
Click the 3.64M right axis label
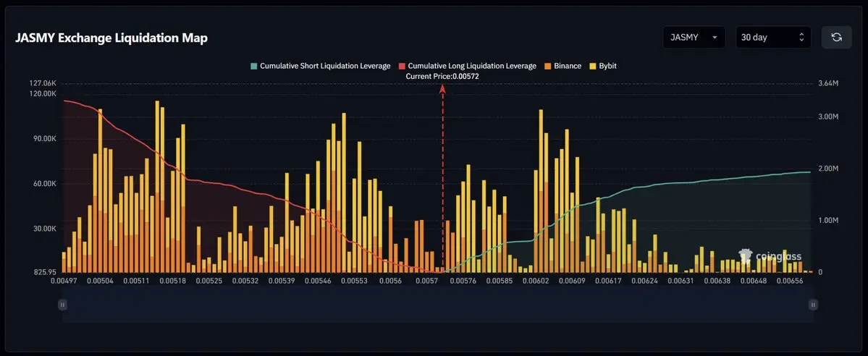828,84
